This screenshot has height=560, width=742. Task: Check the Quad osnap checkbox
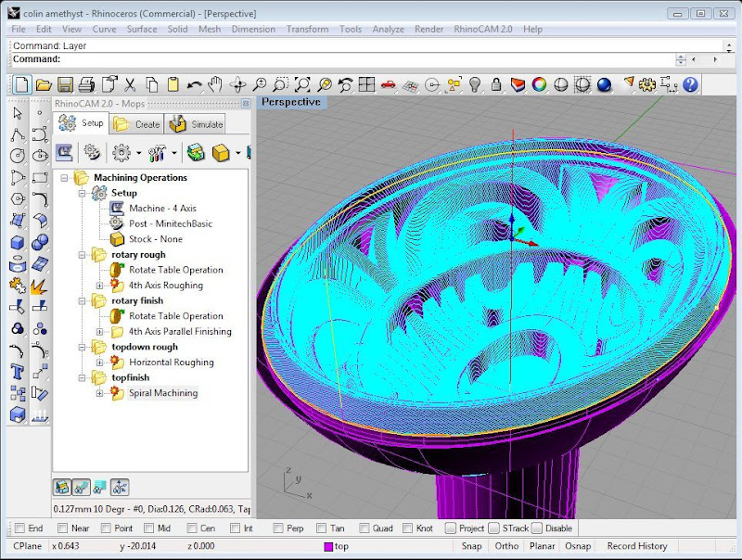(x=363, y=528)
